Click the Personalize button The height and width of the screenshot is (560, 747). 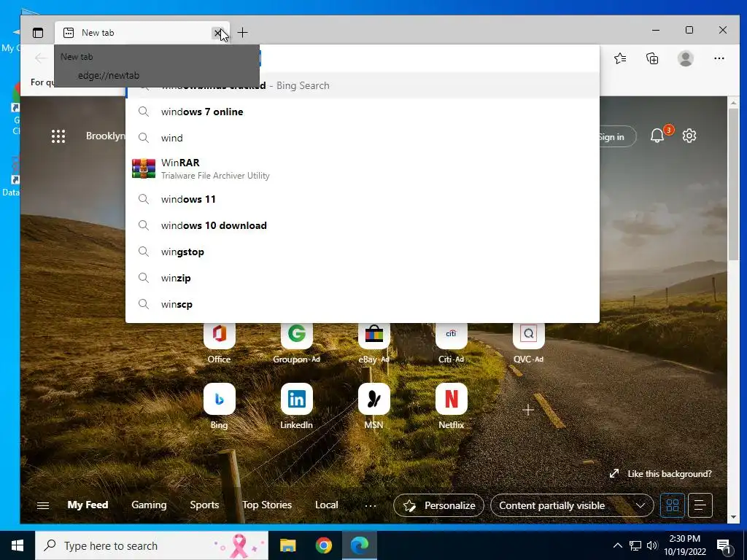click(438, 505)
